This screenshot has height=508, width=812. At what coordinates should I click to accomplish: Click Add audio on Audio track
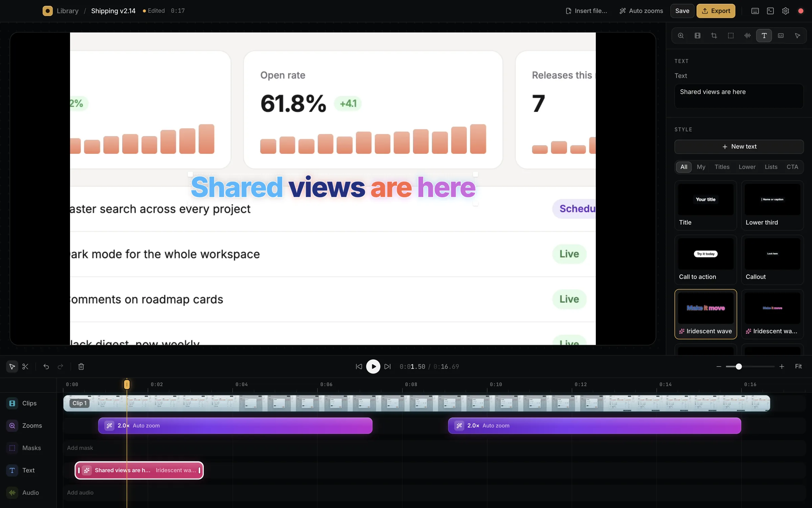(x=80, y=492)
